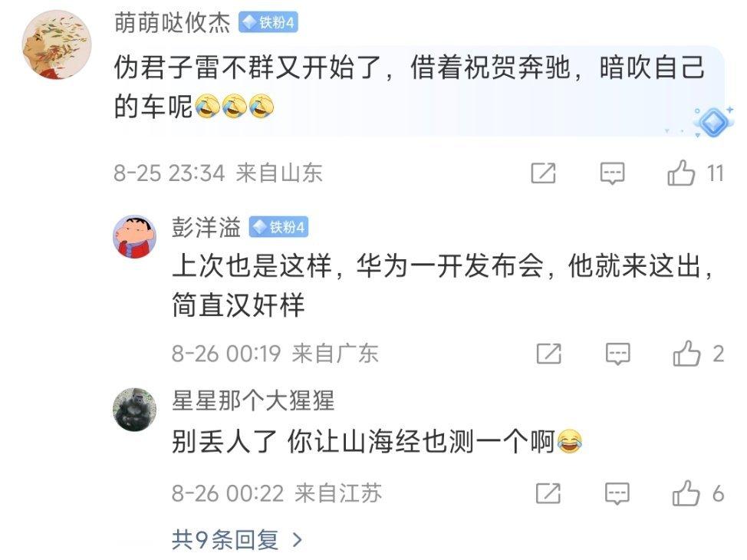Tap 铁粉4 badge next to 彭洋溢
The image size is (747, 560).
pyautogui.click(x=278, y=227)
